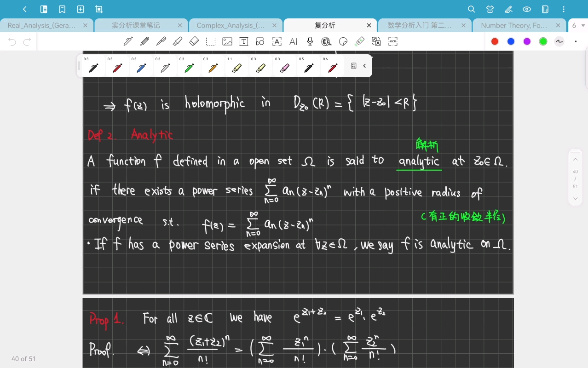Image resolution: width=588 pixels, height=368 pixels.
Task: Select the text box tool
Action: pyautogui.click(x=244, y=41)
